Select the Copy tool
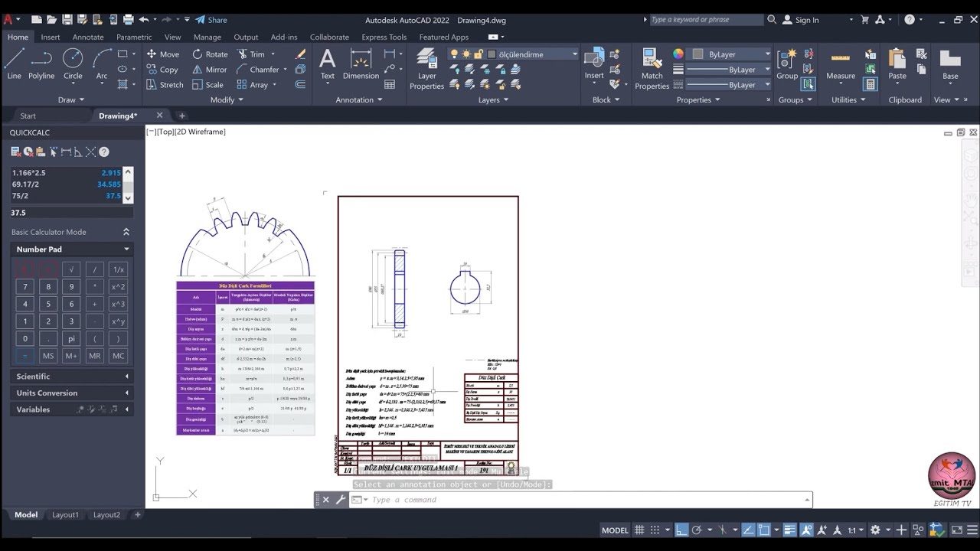 tap(162, 70)
